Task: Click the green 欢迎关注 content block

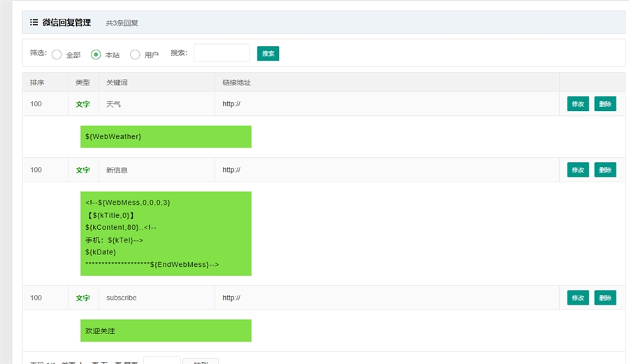Action: [166, 330]
